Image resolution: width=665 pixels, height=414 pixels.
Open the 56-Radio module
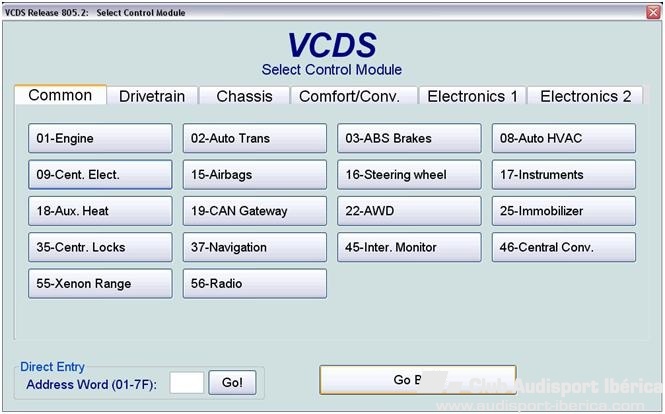(x=254, y=283)
